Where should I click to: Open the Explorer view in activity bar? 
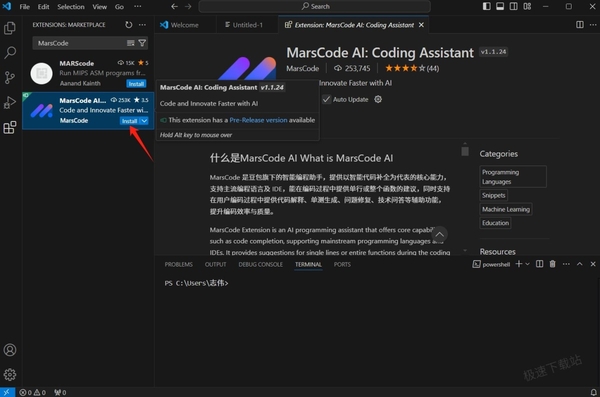[x=10, y=28]
